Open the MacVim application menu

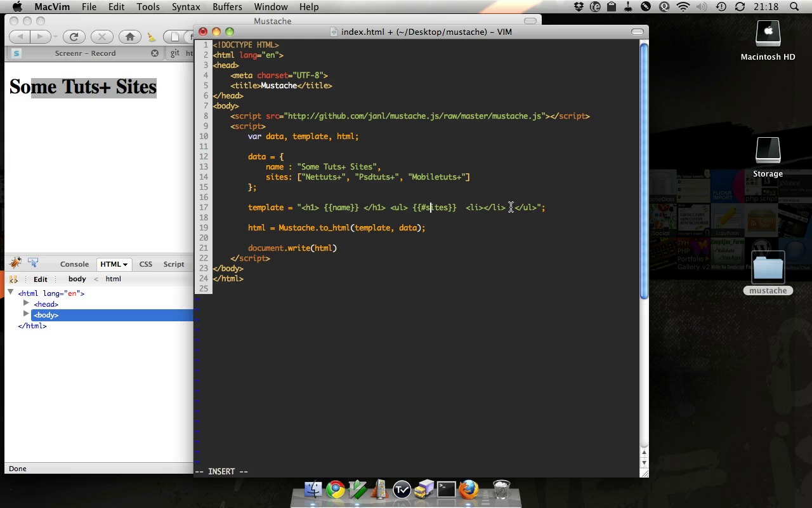52,6
